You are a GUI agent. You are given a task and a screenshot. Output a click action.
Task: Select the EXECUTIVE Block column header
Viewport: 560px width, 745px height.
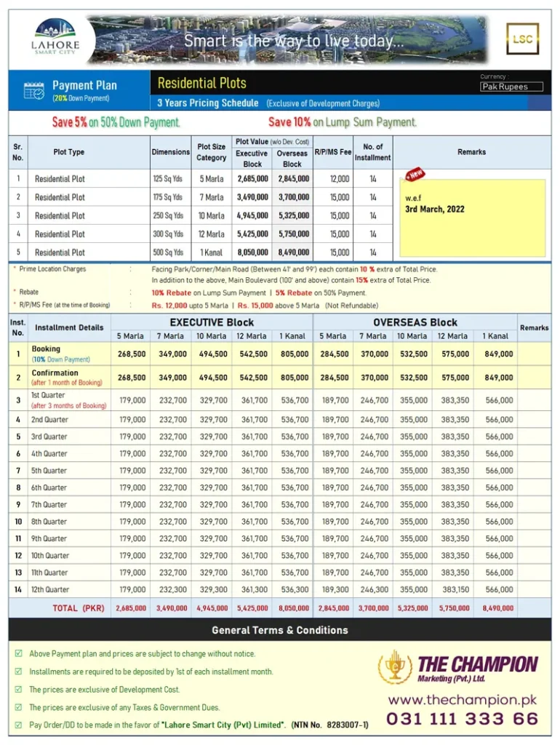pyautogui.click(x=212, y=322)
